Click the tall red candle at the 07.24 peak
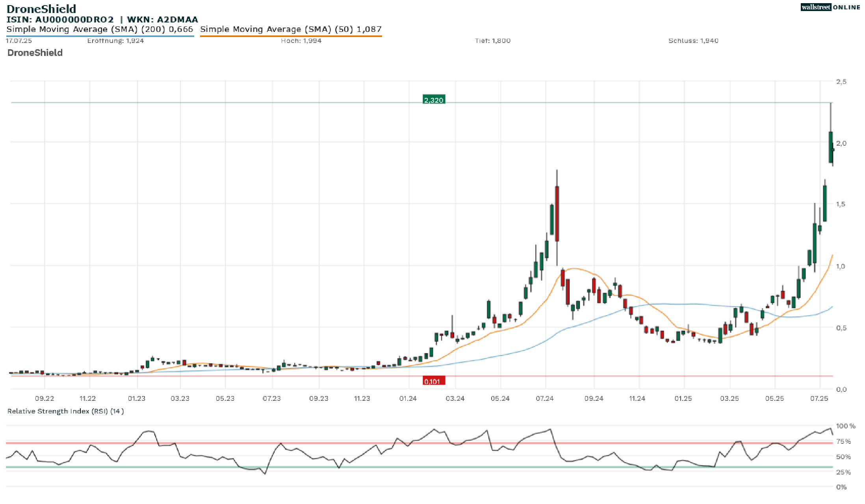 [x=557, y=214]
